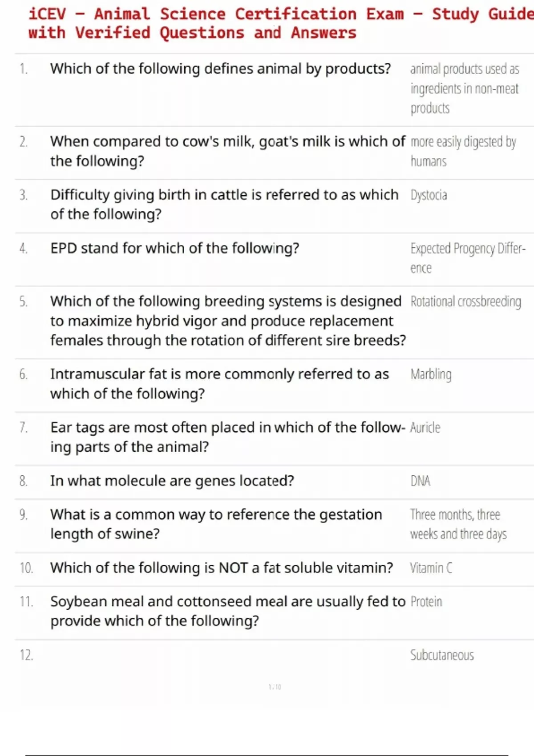Viewport: 534px width, 756px height.
Task: Click the soybean meal and cottonseed question
Action: coord(227,611)
